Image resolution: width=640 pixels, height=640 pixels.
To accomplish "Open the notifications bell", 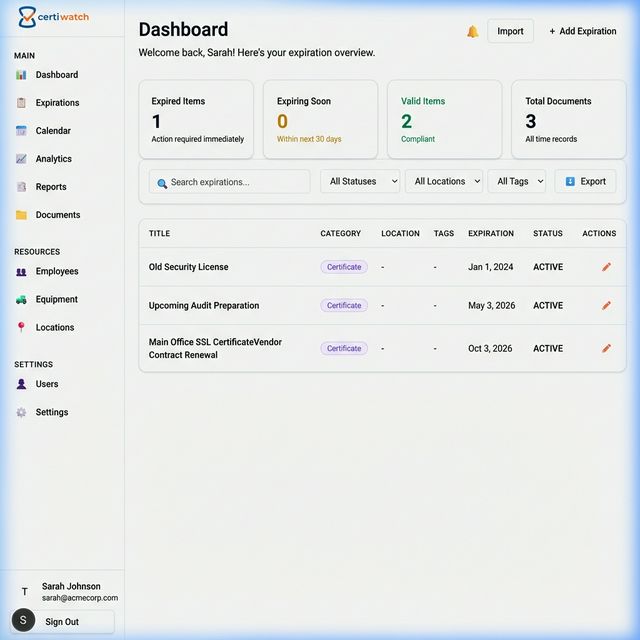I will [x=472, y=31].
